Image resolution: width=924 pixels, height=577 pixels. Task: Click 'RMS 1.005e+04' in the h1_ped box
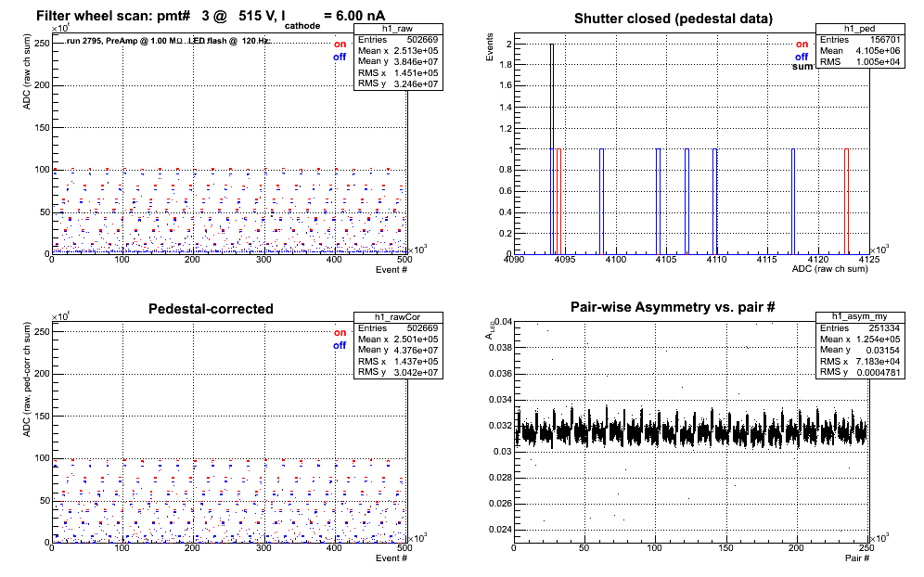860,62
